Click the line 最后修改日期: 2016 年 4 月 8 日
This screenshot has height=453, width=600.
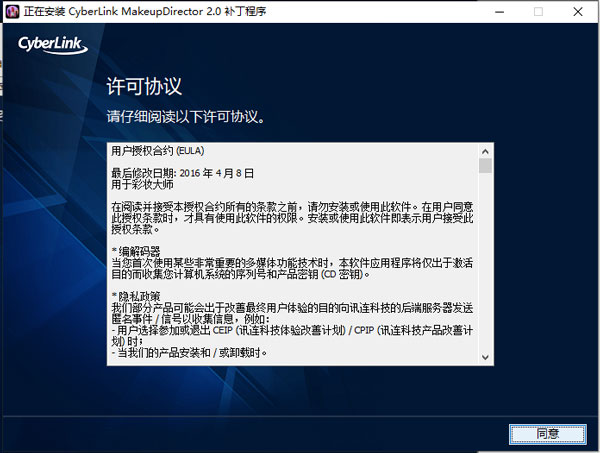tap(183, 173)
